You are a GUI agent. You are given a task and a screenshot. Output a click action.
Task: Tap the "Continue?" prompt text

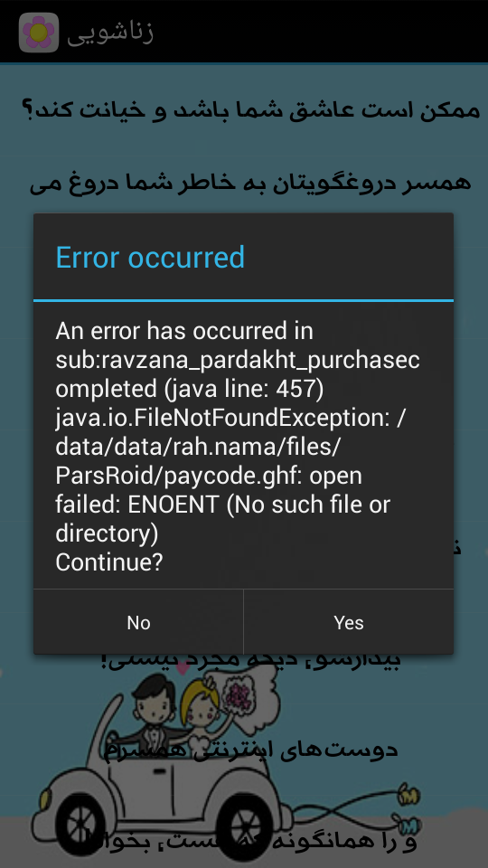coord(109,562)
